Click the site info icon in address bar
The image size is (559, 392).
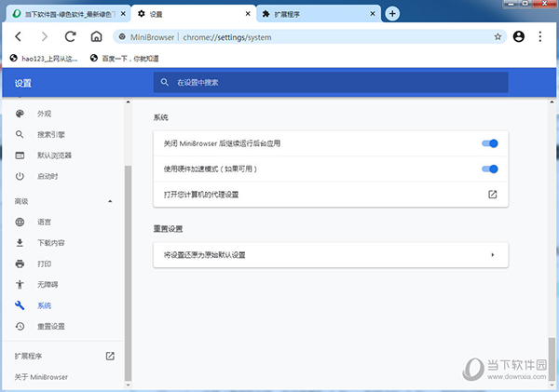click(122, 36)
